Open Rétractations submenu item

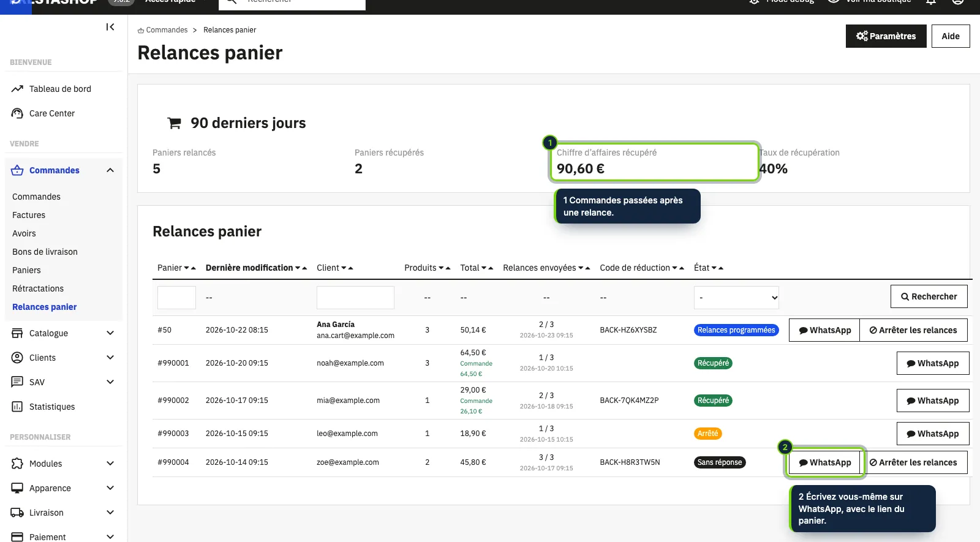click(38, 288)
